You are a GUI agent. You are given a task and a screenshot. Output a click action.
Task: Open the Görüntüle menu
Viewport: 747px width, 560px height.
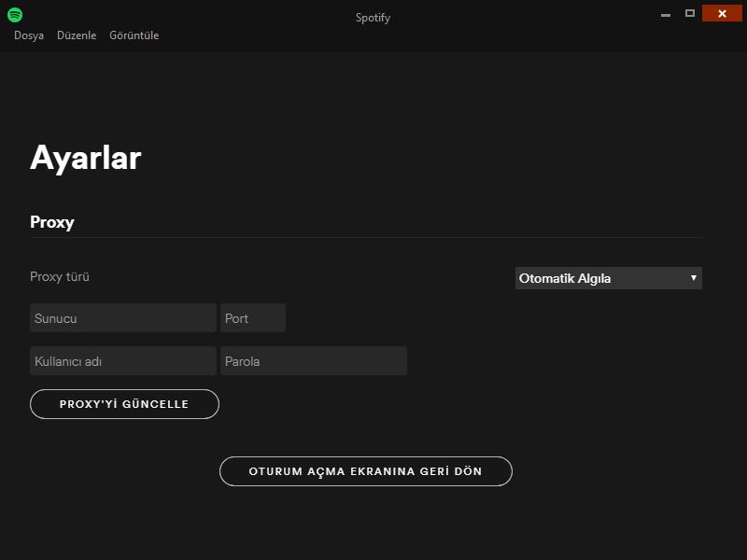click(x=134, y=35)
